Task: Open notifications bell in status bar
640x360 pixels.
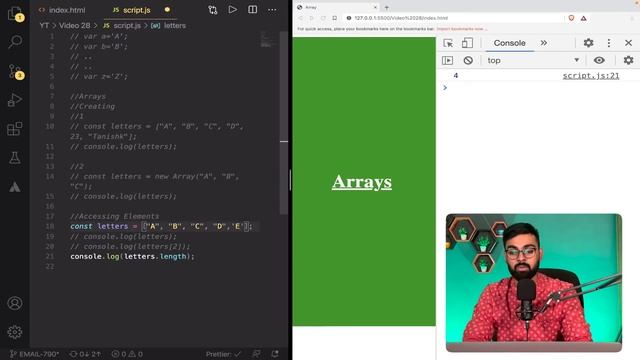Action: [275, 354]
